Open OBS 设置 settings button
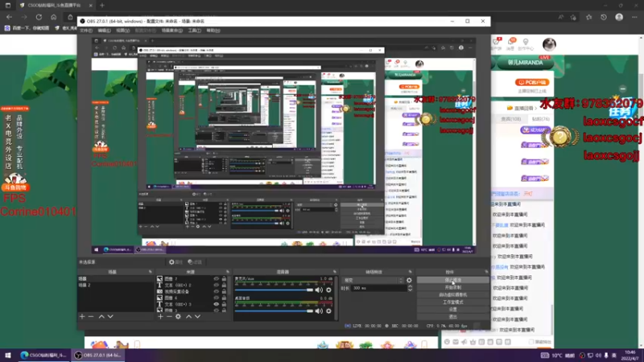This screenshot has height=362, width=644. pyautogui.click(x=452, y=310)
